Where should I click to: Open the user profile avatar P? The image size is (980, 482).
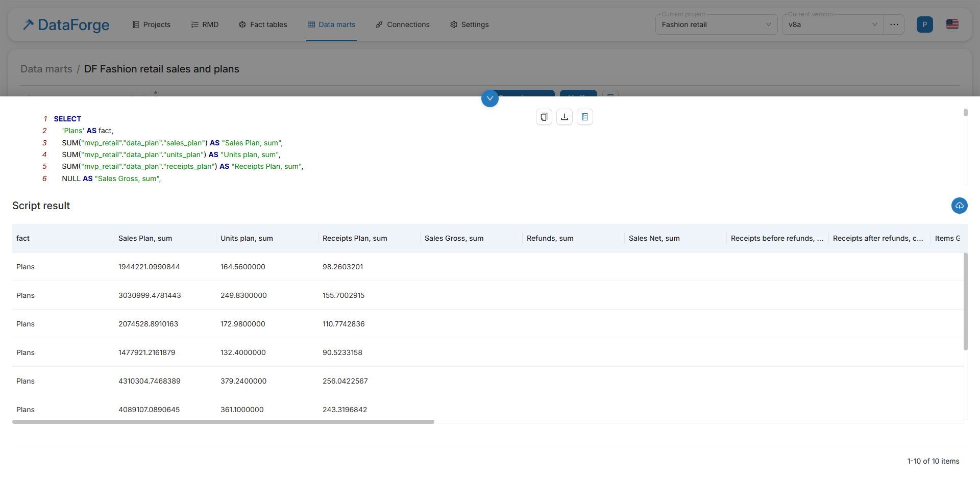tap(924, 24)
